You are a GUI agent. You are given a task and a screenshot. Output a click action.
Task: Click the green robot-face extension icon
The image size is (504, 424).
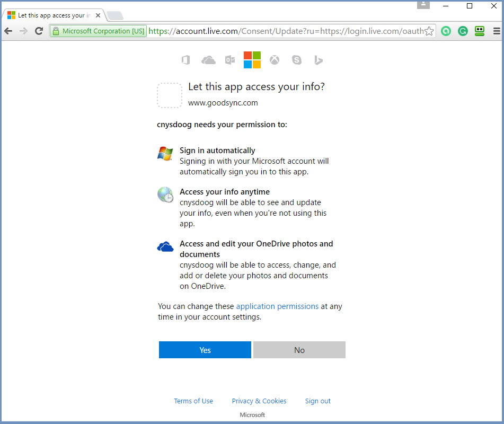[480, 31]
